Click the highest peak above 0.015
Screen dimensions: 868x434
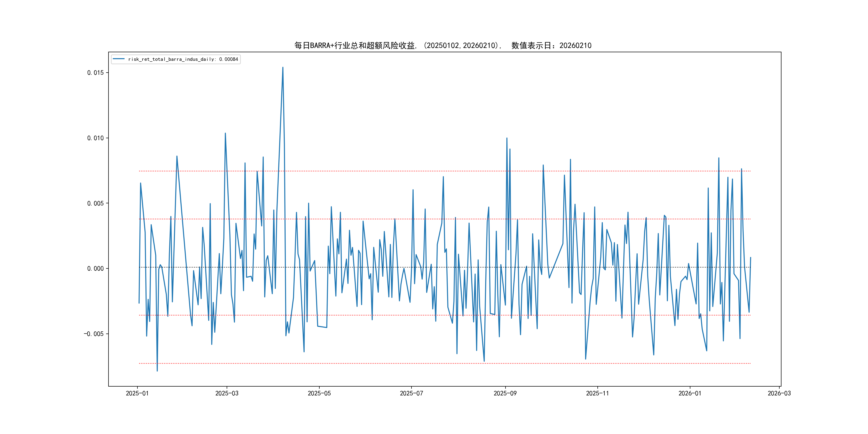tap(283, 68)
